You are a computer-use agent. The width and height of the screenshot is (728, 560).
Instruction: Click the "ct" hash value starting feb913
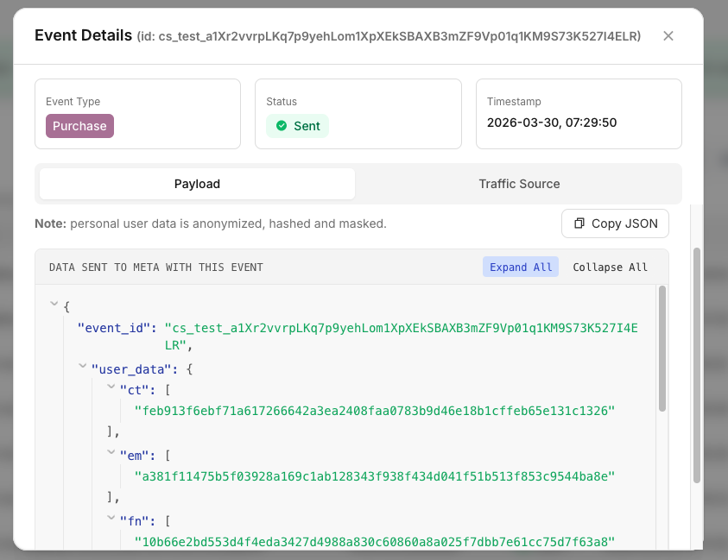[374, 410]
